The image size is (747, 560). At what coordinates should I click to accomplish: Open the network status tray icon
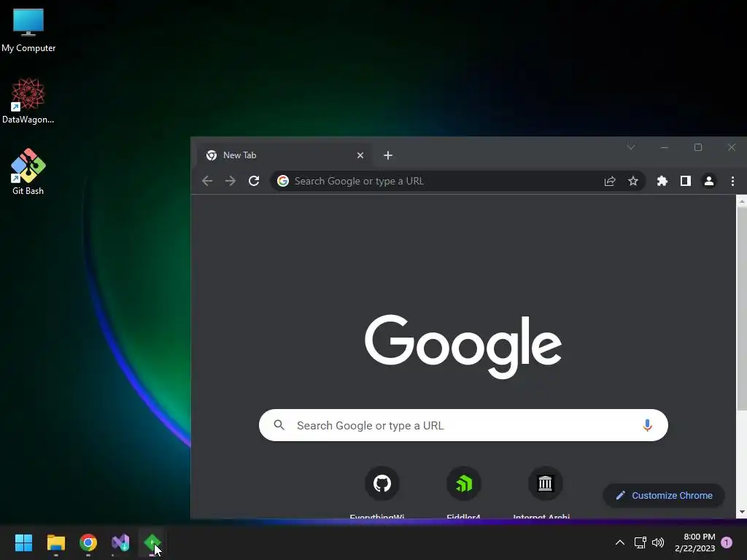[x=640, y=542]
